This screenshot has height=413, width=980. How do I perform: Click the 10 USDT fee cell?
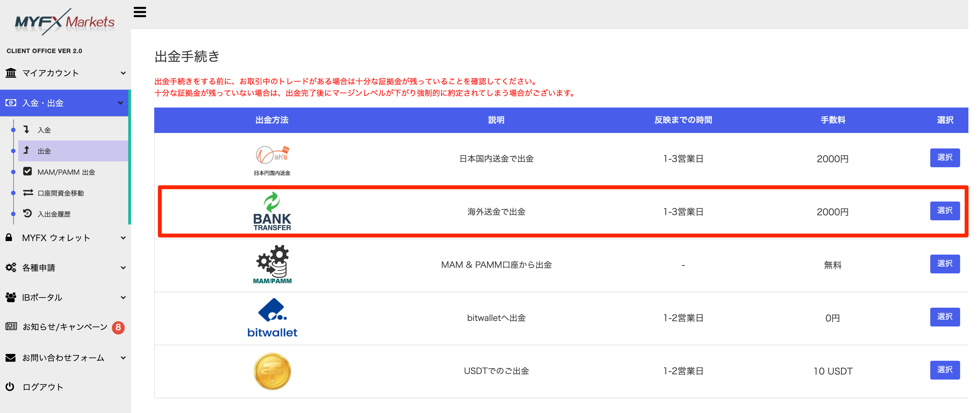click(833, 371)
